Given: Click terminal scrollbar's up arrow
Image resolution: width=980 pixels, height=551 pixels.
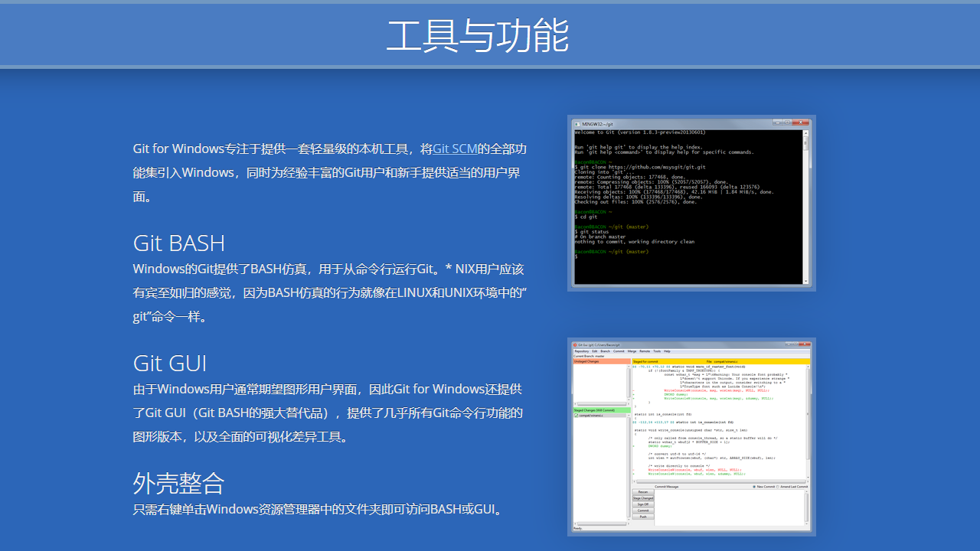Looking at the screenshot, I should coord(805,133).
